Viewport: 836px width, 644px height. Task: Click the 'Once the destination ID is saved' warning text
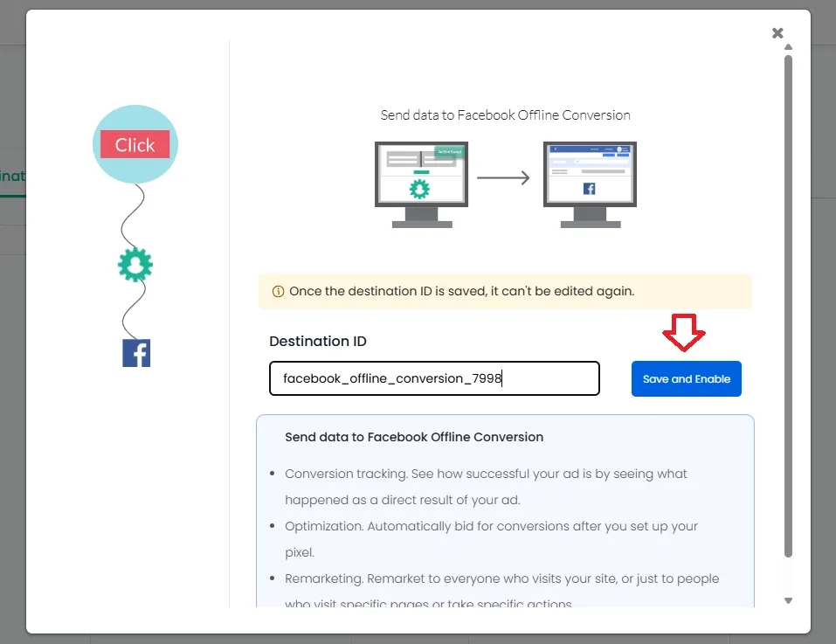click(462, 291)
